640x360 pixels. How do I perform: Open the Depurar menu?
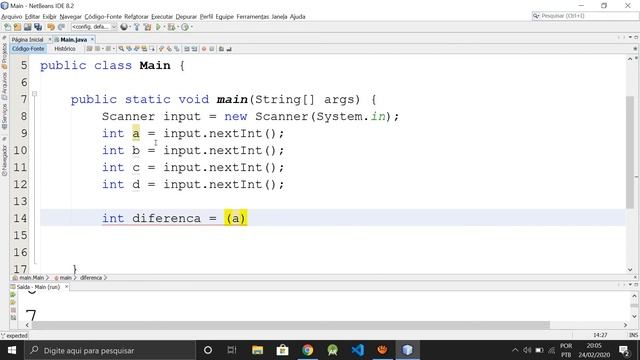(187, 17)
